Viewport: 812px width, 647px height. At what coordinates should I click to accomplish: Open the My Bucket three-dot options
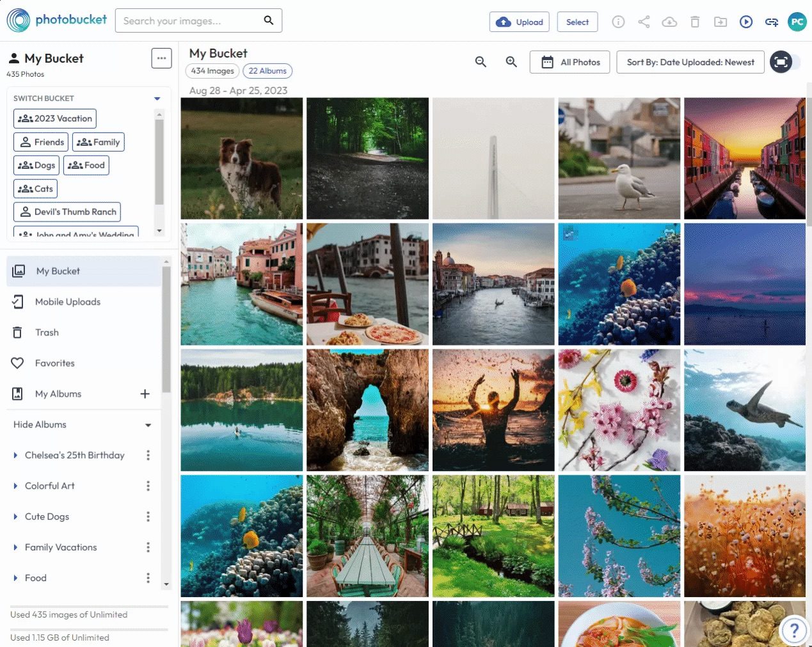pos(161,58)
